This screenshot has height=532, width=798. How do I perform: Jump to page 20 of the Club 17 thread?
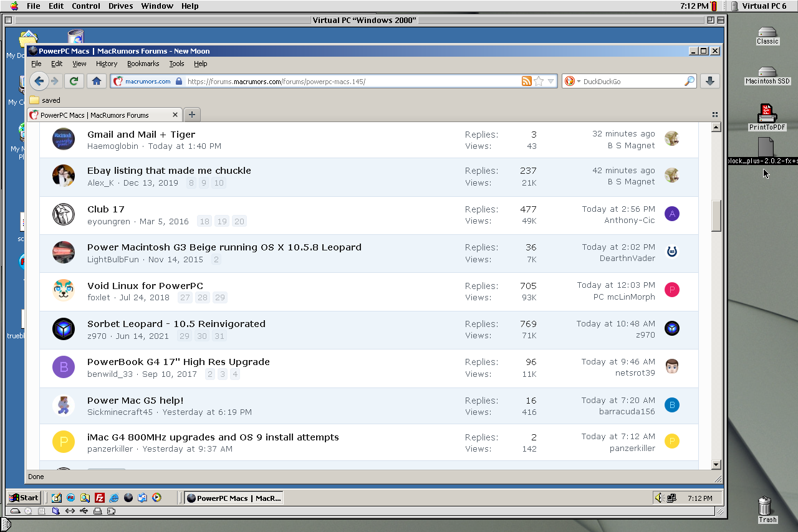[239, 221]
